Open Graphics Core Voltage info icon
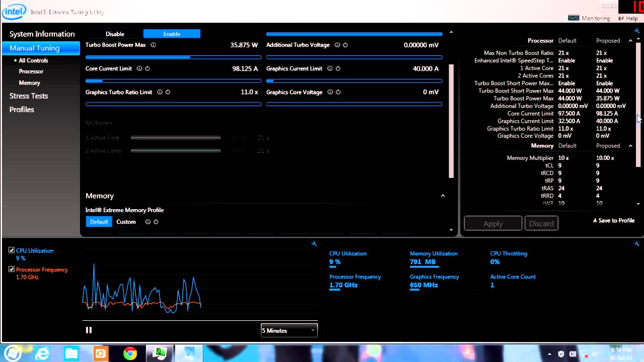 [331, 92]
